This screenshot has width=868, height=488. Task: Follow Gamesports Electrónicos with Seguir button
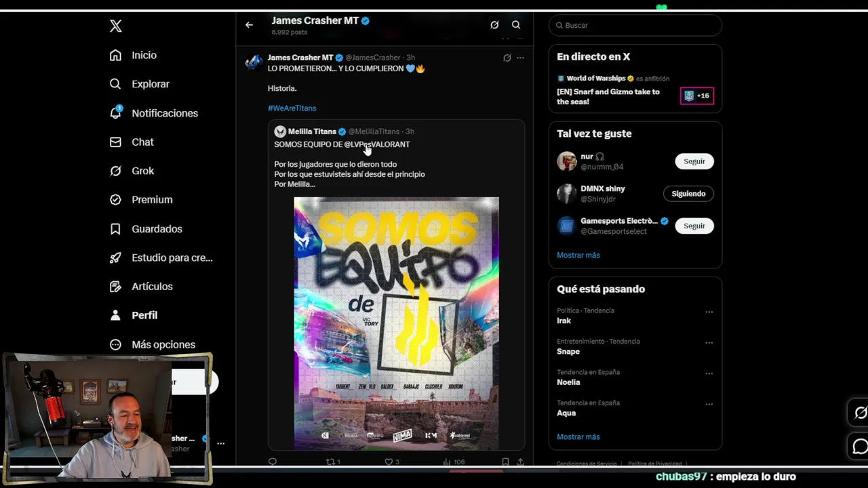694,226
